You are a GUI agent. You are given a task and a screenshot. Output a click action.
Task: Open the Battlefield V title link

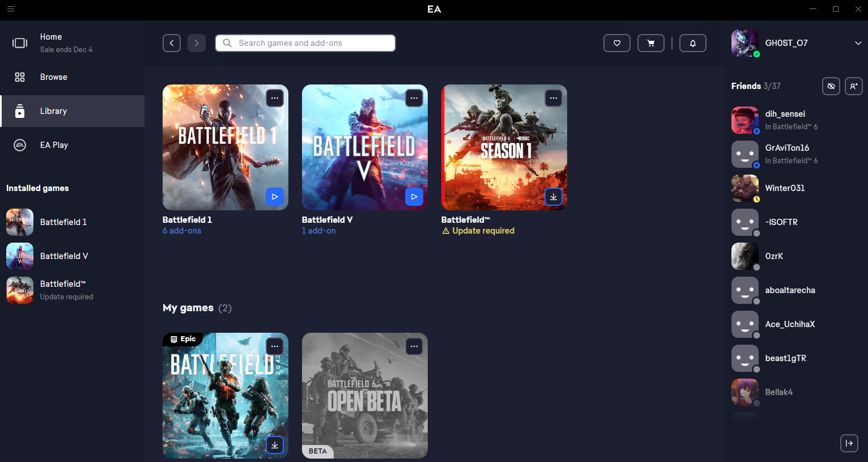(x=327, y=220)
